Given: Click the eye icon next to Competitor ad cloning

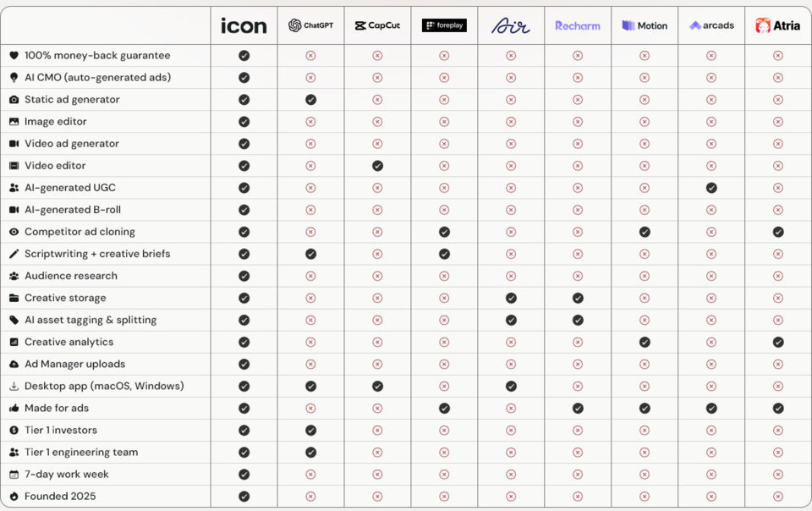Looking at the screenshot, I should (x=14, y=232).
